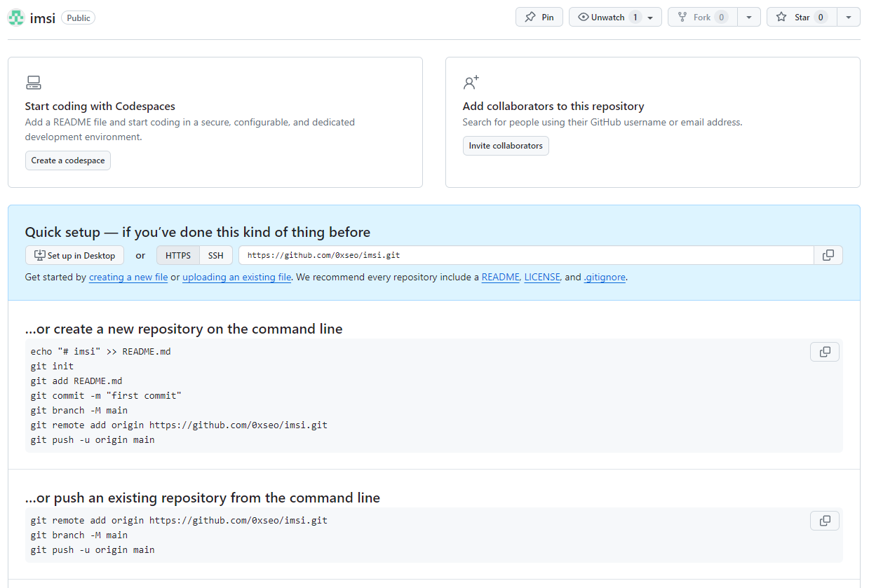The image size is (869, 588).
Task: Open the uploading an existing file link
Action: point(237,277)
